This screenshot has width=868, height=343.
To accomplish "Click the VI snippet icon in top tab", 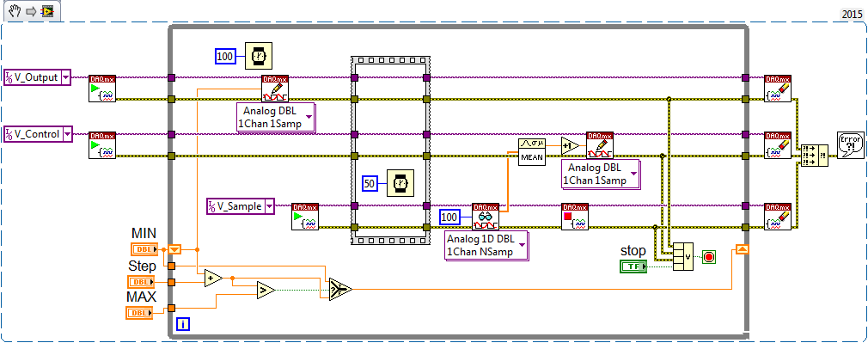I will pyautogui.click(x=48, y=10).
